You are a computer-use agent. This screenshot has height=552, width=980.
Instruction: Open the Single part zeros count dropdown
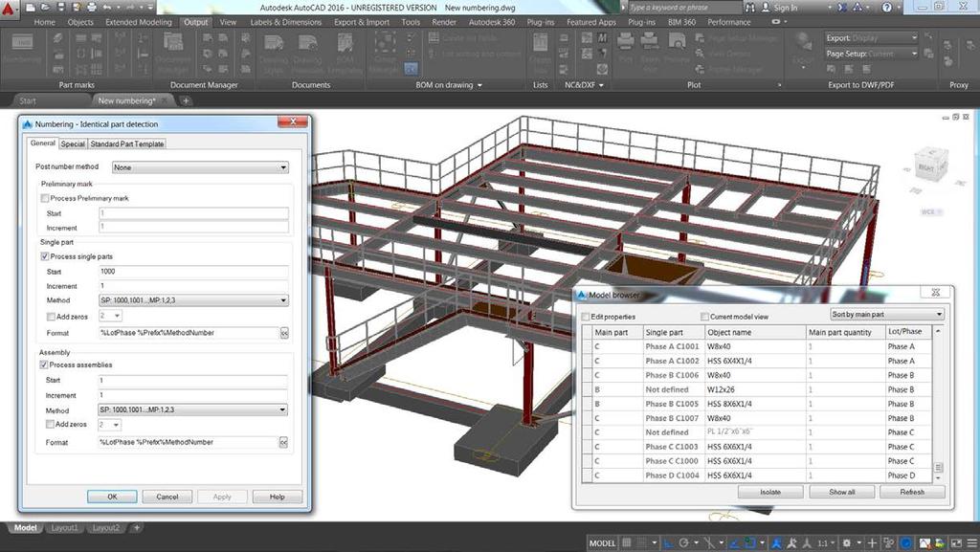tap(109, 316)
